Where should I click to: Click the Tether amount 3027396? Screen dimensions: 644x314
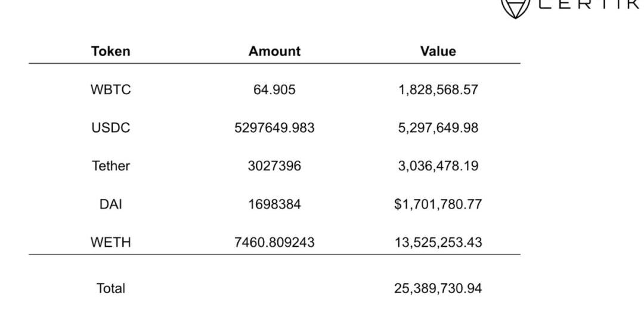point(274,166)
